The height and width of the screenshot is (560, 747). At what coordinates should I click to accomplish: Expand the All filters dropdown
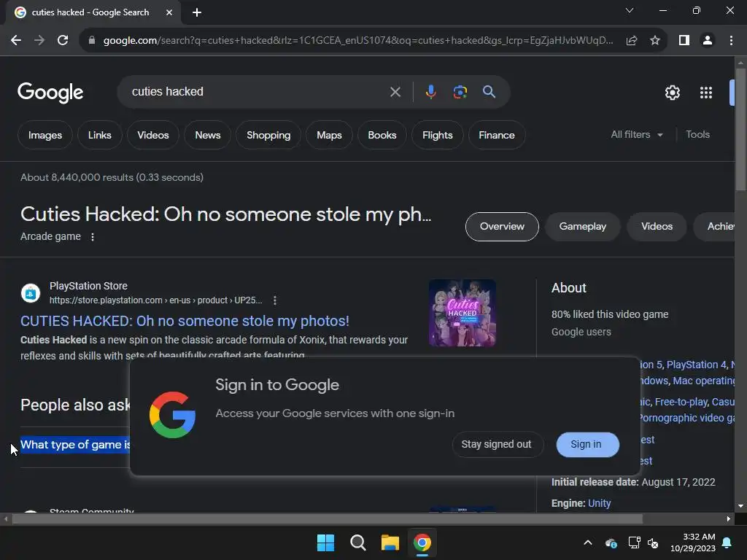tap(636, 135)
